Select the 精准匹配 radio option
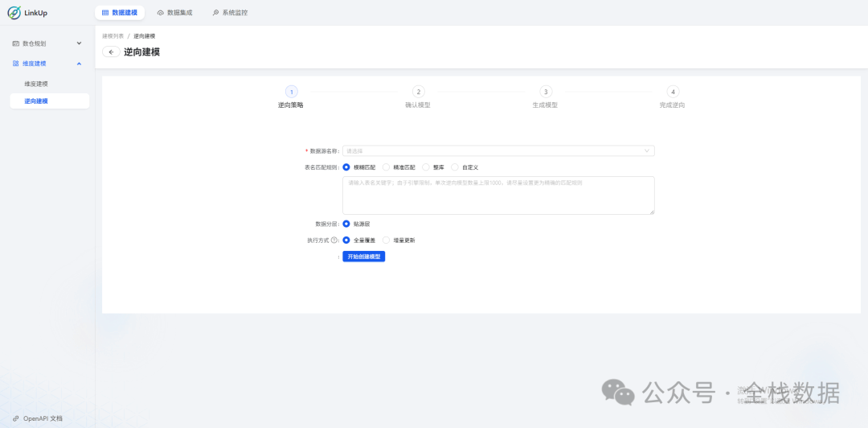868x428 pixels. (387, 167)
